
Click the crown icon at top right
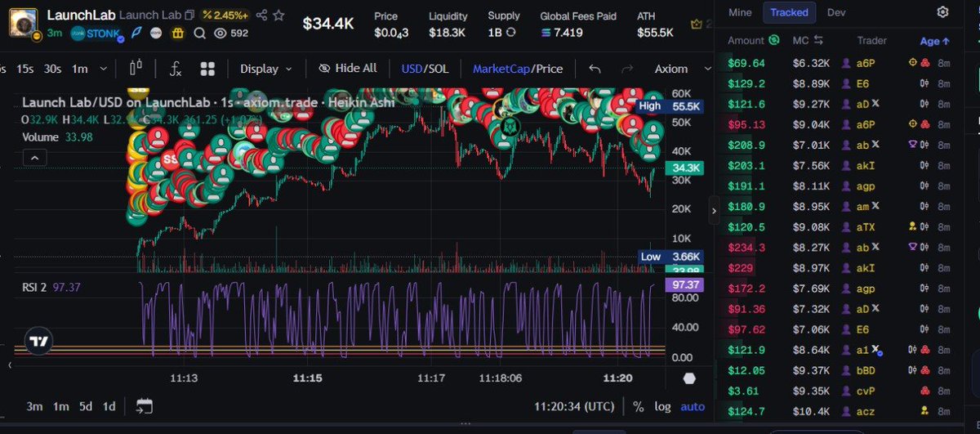697,25
